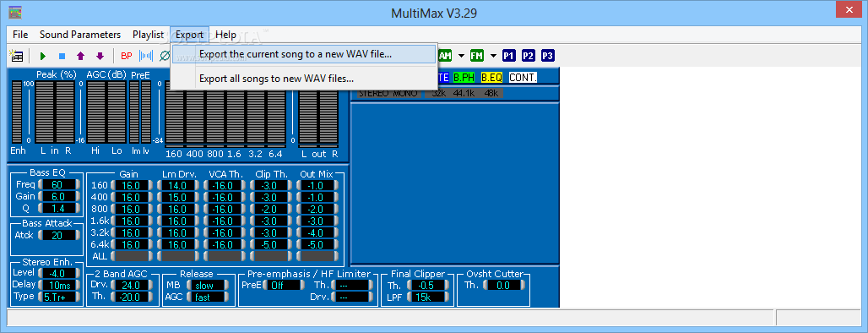Choose Export all songs to new WAV files
Viewport: 868px width, 333px height.
coord(304,79)
